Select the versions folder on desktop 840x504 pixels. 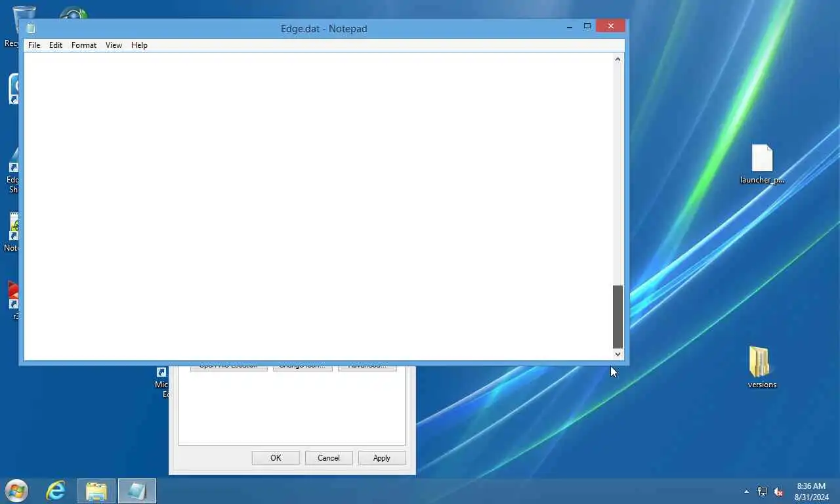point(762,367)
